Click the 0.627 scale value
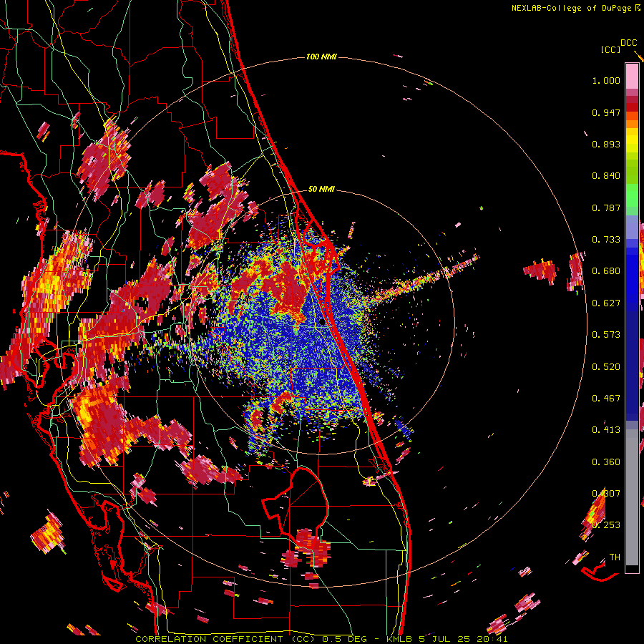The image size is (644, 644). (606, 303)
